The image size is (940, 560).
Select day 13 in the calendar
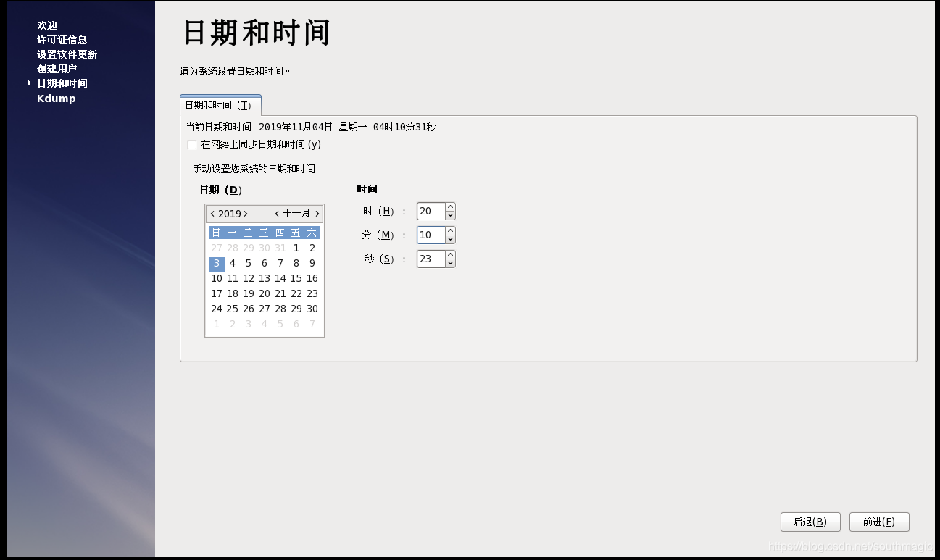tap(265, 278)
